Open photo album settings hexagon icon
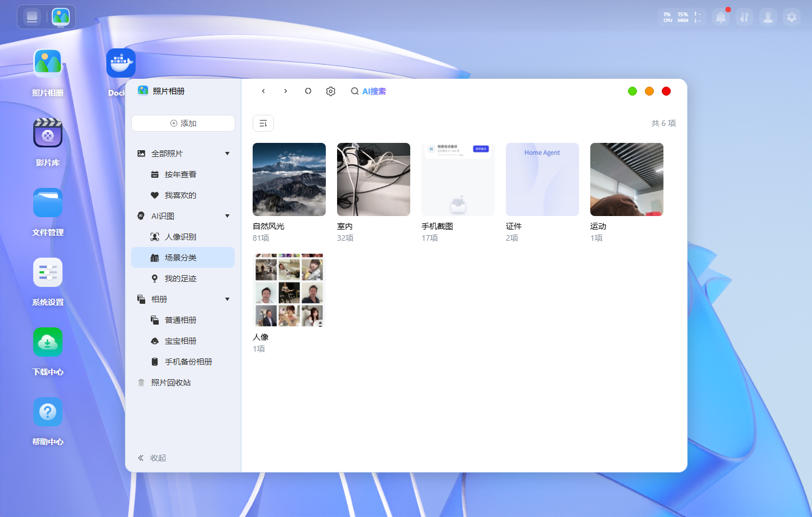Viewport: 812px width, 517px height. 331,91
